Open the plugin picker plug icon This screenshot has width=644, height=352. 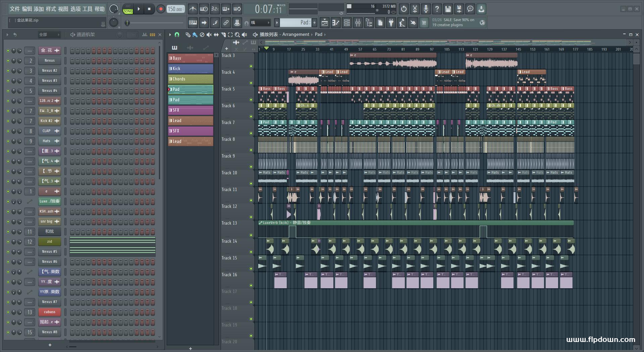tap(391, 23)
